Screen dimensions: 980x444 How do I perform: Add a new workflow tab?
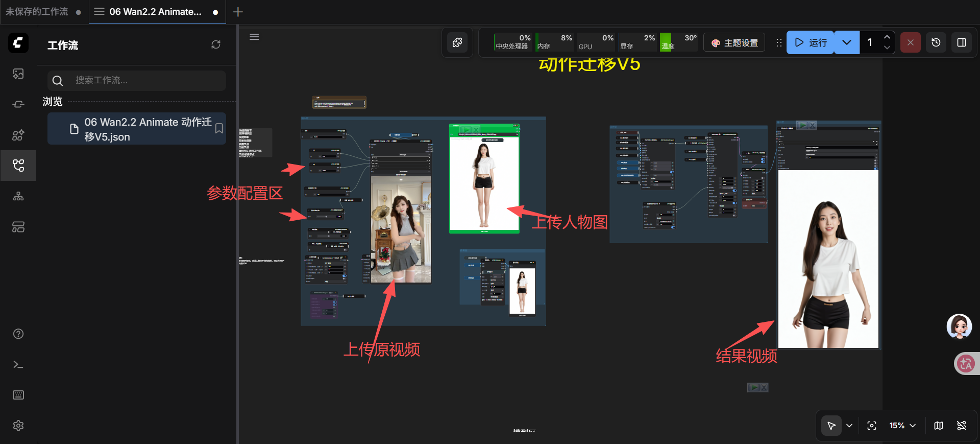point(238,12)
